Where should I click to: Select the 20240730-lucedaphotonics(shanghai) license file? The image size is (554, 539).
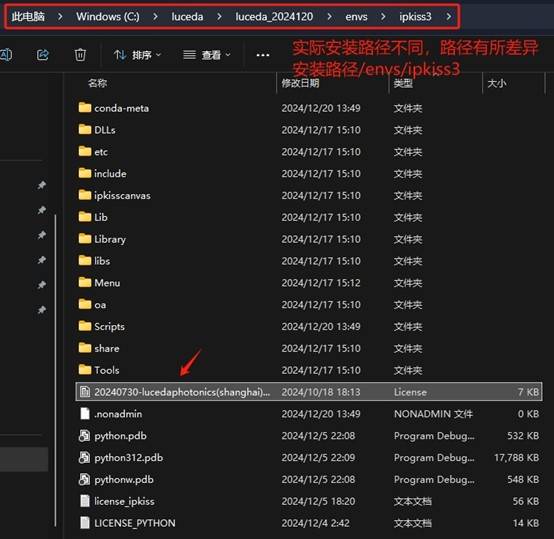coord(309,392)
